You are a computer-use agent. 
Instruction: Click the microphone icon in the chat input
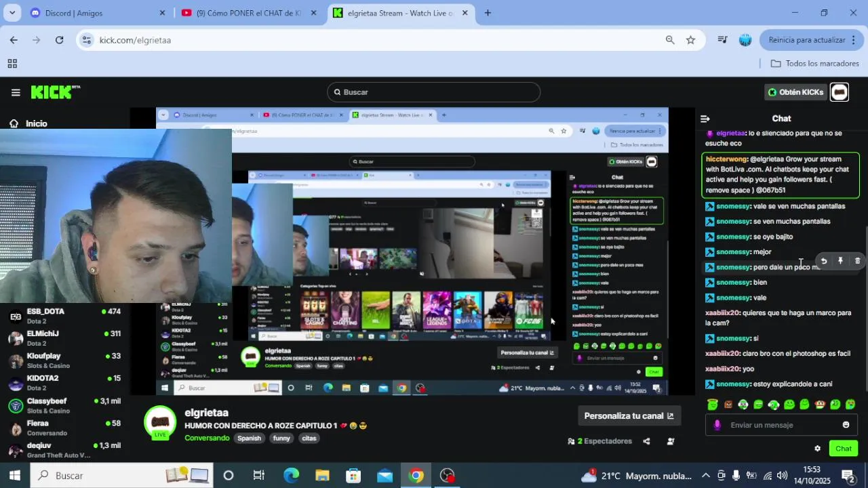pyautogui.click(x=717, y=425)
